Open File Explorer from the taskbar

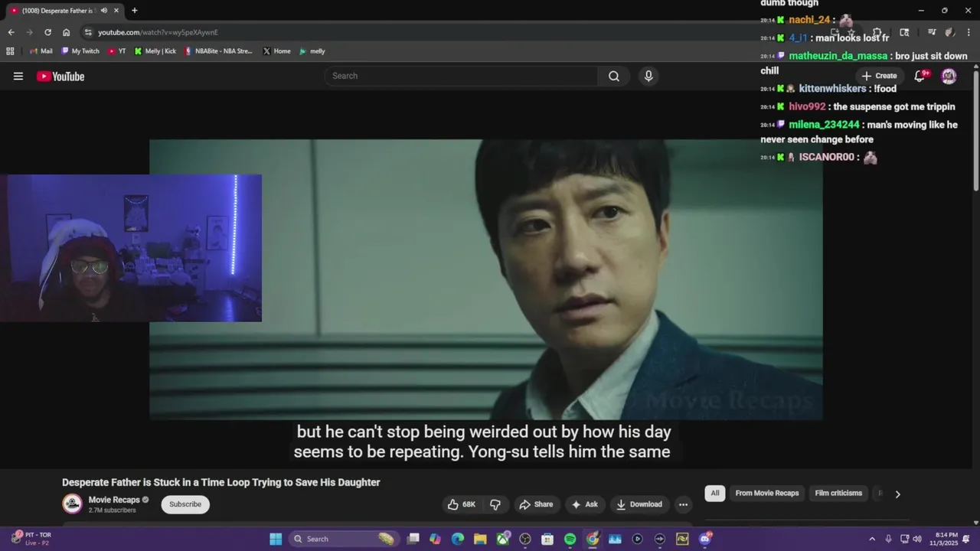(480, 539)
